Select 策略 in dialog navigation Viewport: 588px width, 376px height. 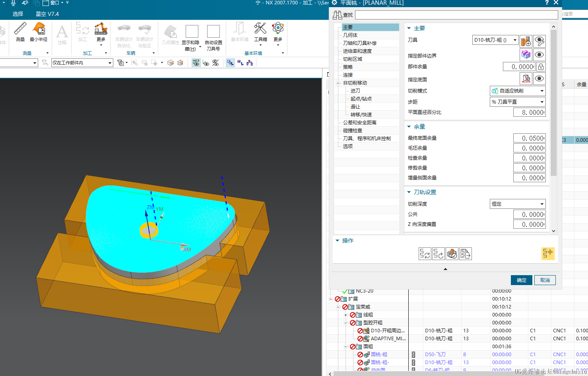point(348,67)
